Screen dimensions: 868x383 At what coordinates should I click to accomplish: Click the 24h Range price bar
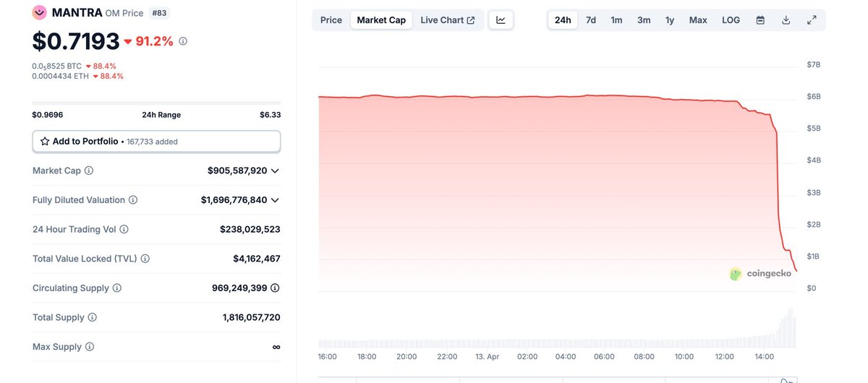pos(156,103)
